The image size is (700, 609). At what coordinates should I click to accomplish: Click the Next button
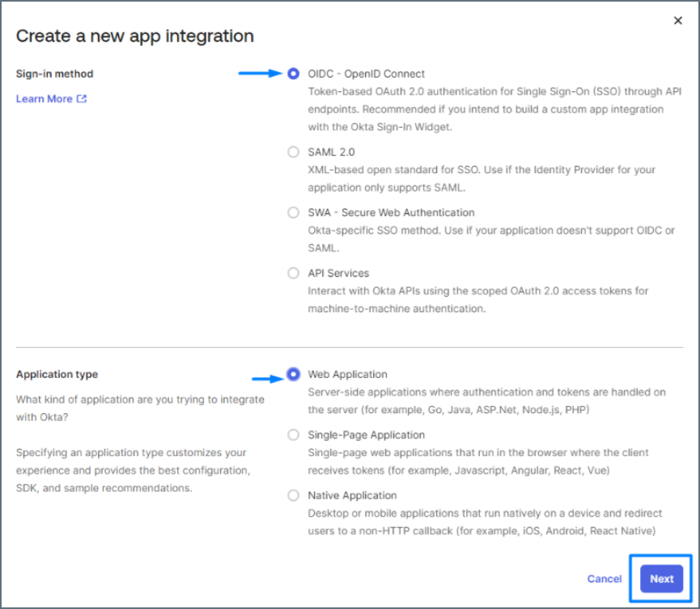(x=661, y=578)
